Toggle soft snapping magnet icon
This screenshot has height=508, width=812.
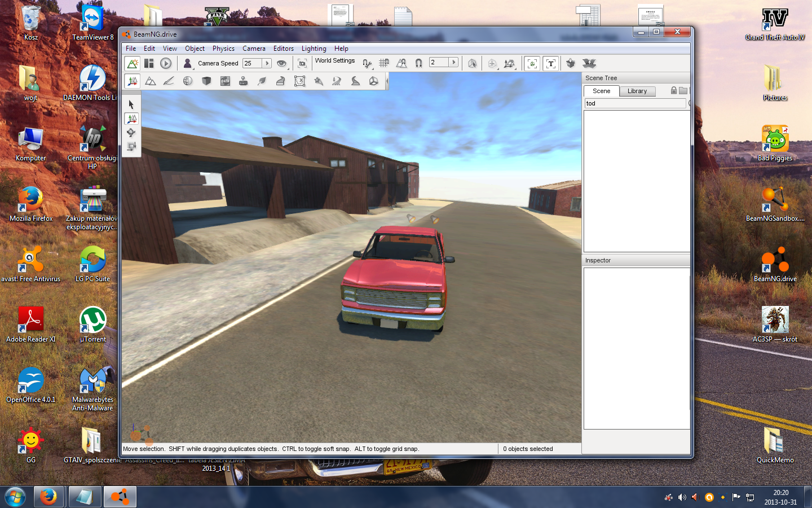pyautogui.click(x=418, y=63)
